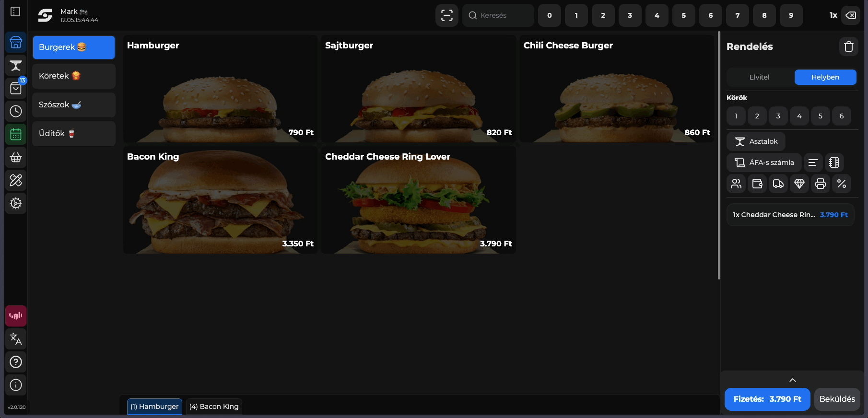Expand the order summary chevron
Screen dimensions: 868x418
[x=792, y=380]
